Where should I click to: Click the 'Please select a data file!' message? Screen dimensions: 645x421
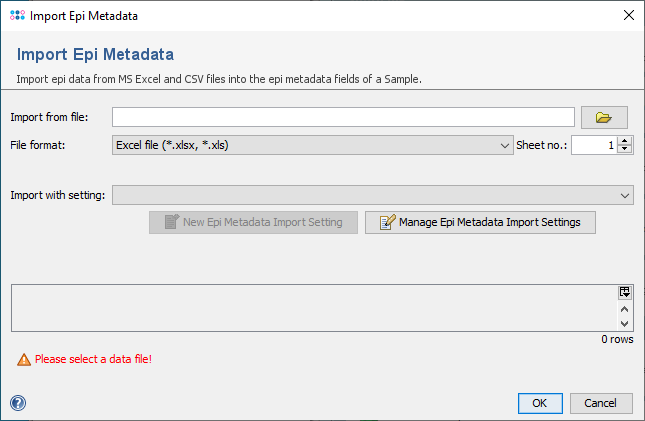click(x=93, y=359)
